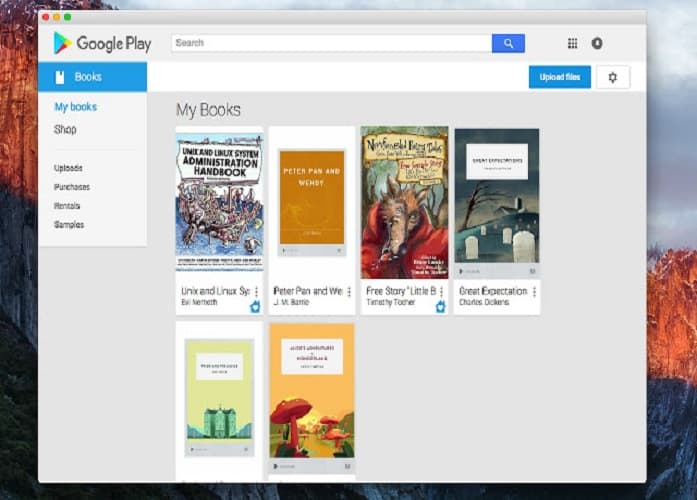The width and height of the screenshot is (697, 500).
Task: Select the Books tab
Action: pos(92,77)
